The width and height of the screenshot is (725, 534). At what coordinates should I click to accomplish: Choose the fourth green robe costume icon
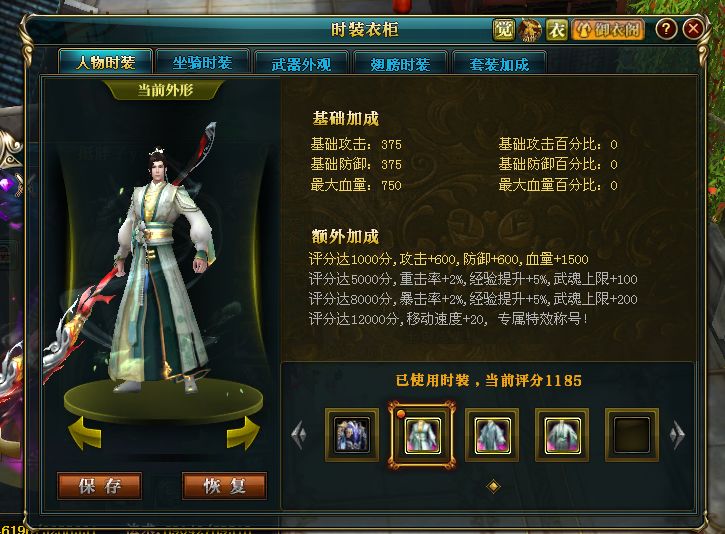[x=562, y=435]
